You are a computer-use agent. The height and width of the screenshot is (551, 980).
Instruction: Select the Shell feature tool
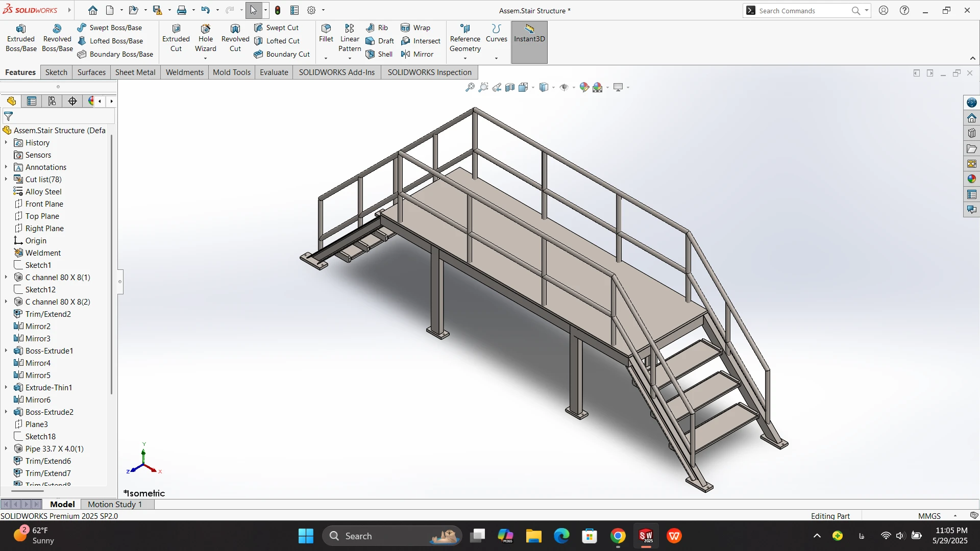[x=379, y=54]
